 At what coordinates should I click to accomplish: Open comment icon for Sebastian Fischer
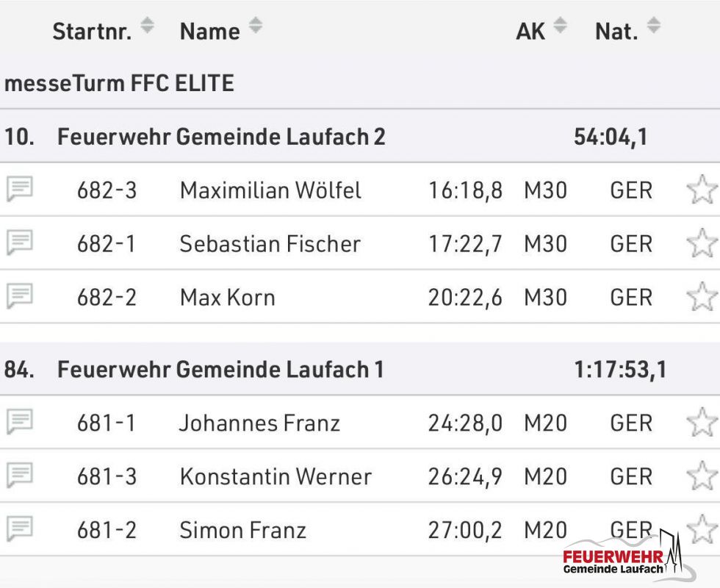click(x=20, y=243)
